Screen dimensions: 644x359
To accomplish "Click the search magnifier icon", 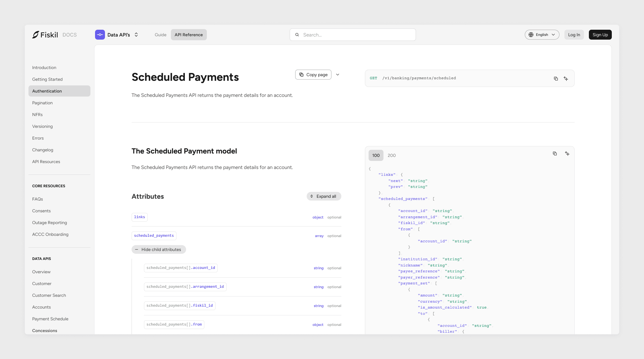I will point(297,35).
